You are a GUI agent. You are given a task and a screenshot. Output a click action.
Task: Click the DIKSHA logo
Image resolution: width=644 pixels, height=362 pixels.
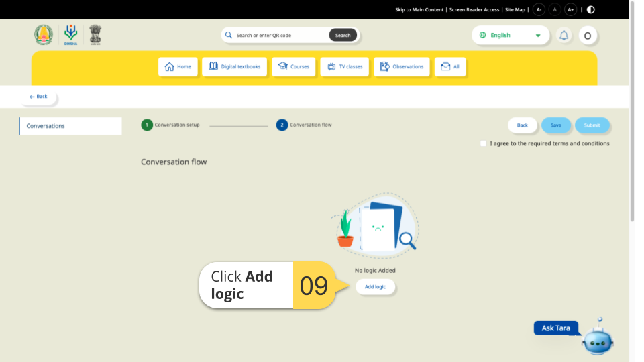click(x=70, y=34)
